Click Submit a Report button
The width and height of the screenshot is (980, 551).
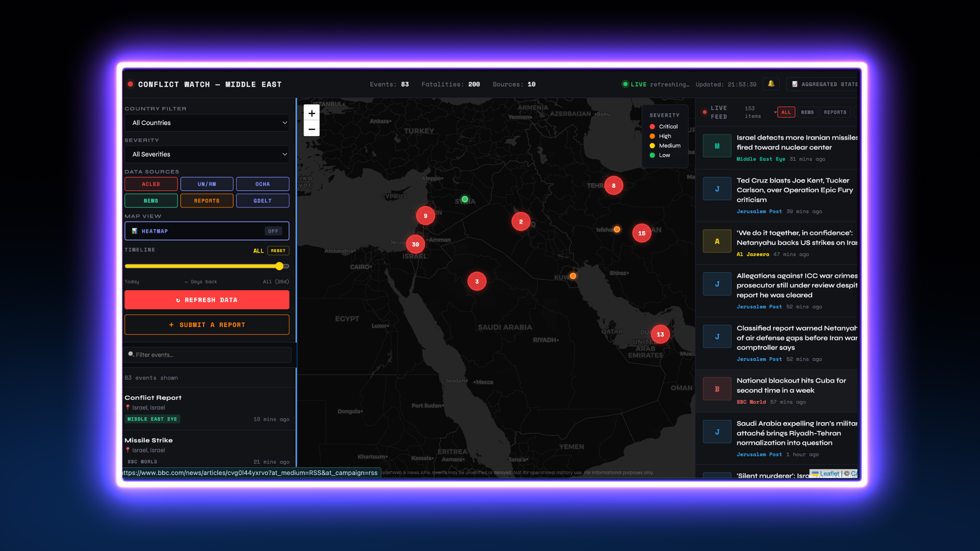point(207,325)
